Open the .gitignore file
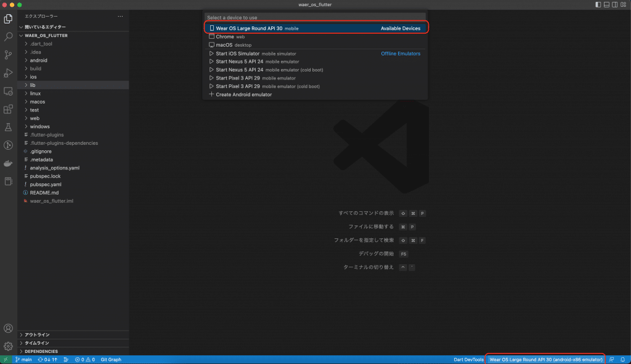 coord(73,152)
